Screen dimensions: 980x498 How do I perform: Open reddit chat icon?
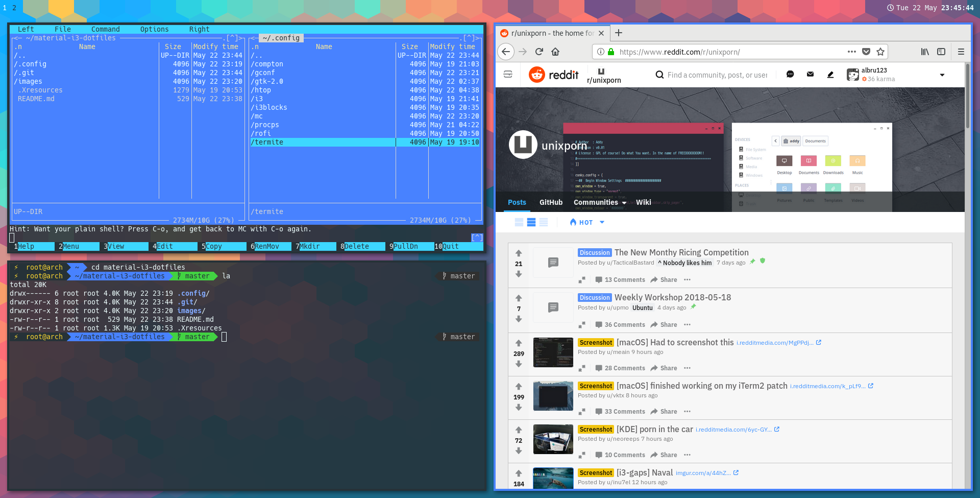[x=790, y=75]
